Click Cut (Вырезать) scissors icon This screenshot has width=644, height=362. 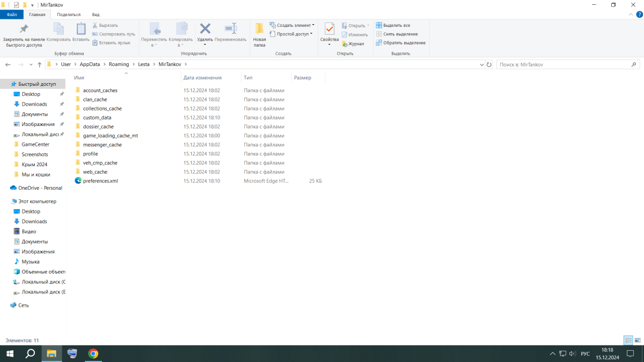(95, 25)
